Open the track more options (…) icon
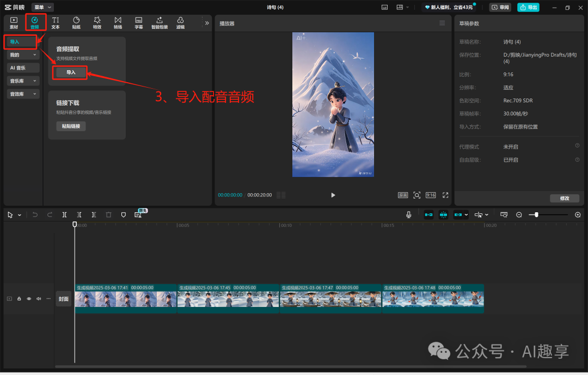Viewport: 588px width, 375px height. [x=48, y=299]
